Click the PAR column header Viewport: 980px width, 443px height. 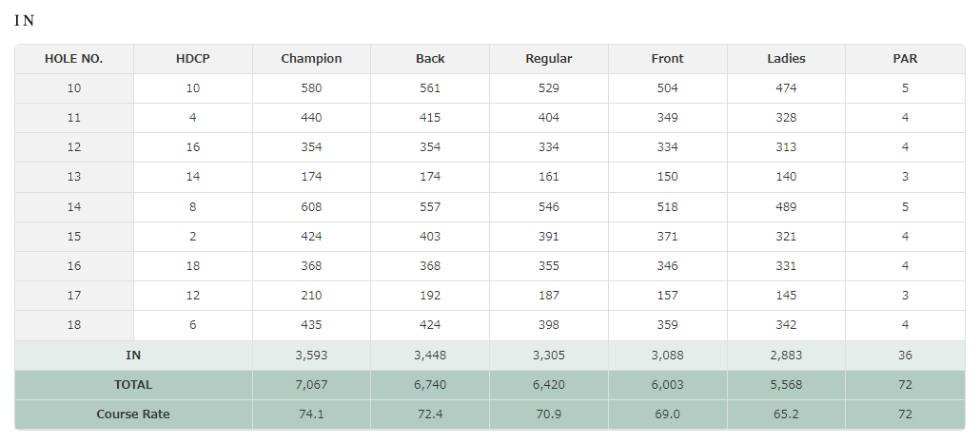(x=905, y=59)
